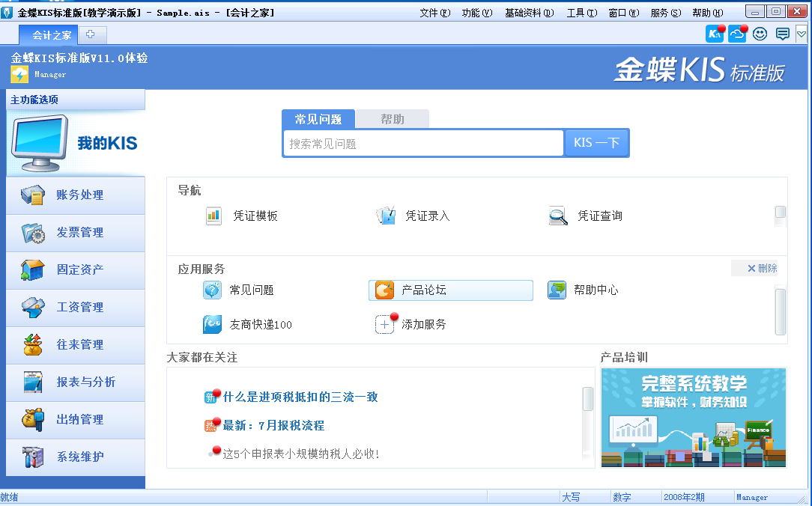The image size is (812, 506).
Task: Open the 发票管理 folder-gear icon
Action: click(x=33, y=233)
